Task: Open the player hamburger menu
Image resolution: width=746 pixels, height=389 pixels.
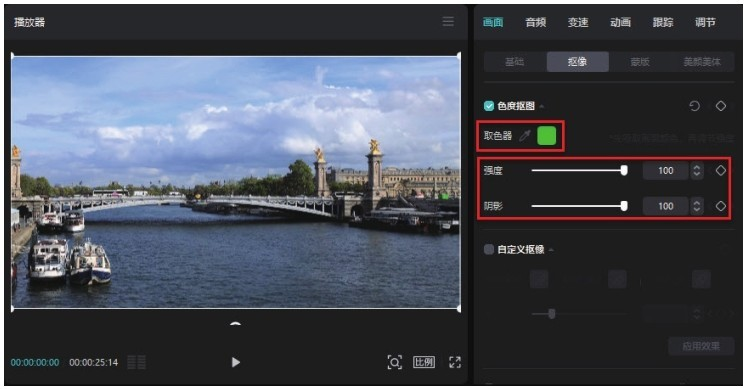Action: (x=448, y=21)
